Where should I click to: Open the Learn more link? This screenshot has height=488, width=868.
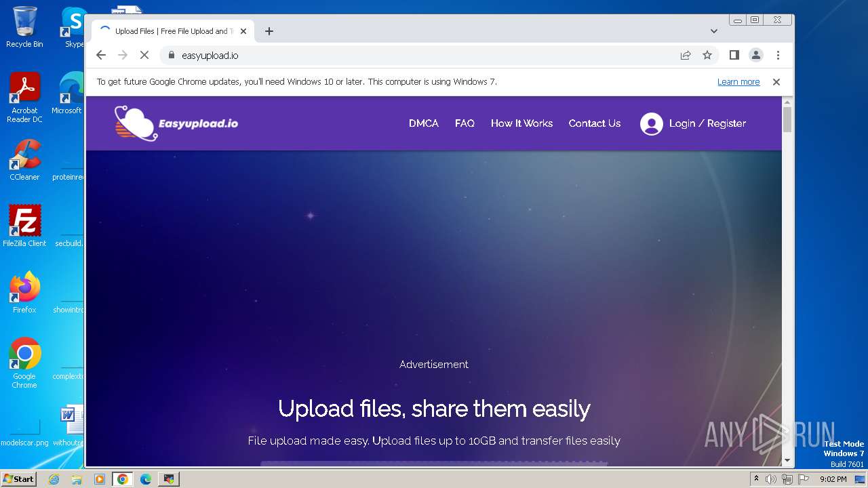point(738,81)
